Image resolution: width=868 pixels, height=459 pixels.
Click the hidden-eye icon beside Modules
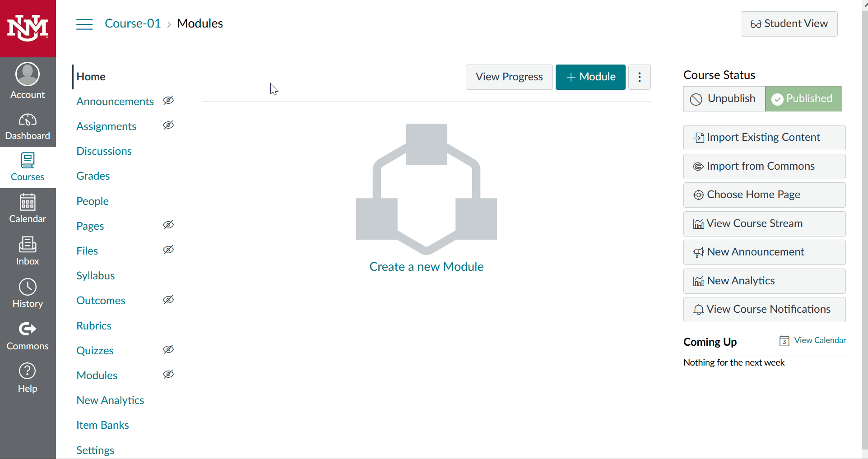tap(168, 374)
